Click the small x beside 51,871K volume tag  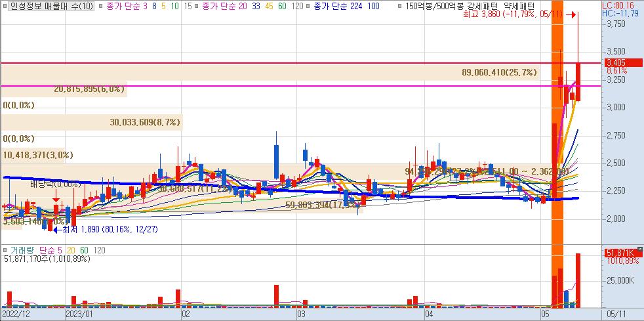pos(639,249)
